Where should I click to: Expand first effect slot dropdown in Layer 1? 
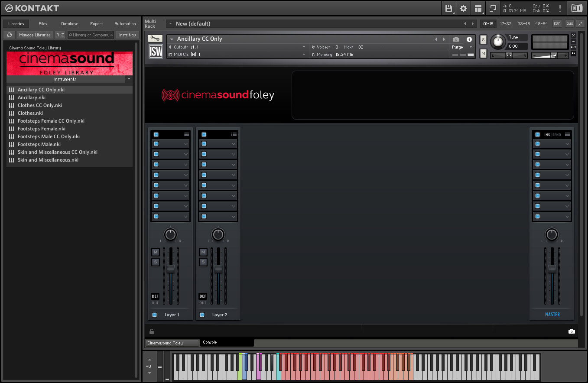(186, 144)
